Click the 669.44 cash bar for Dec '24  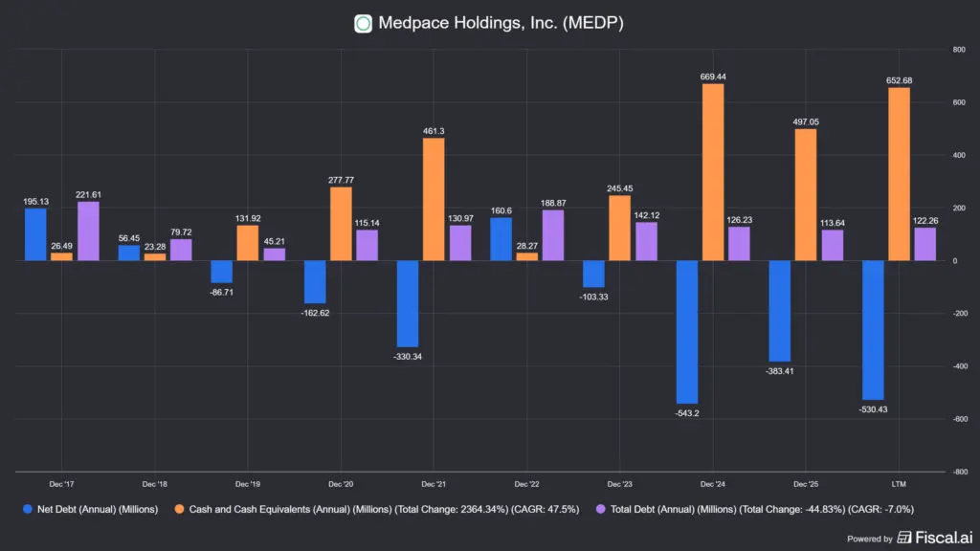pos(713,172)
